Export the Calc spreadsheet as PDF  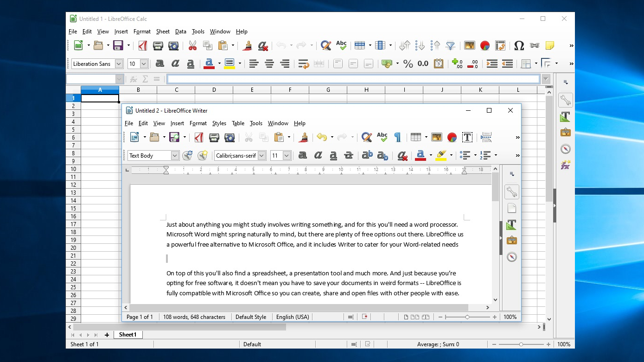click(x=143, y=45)
